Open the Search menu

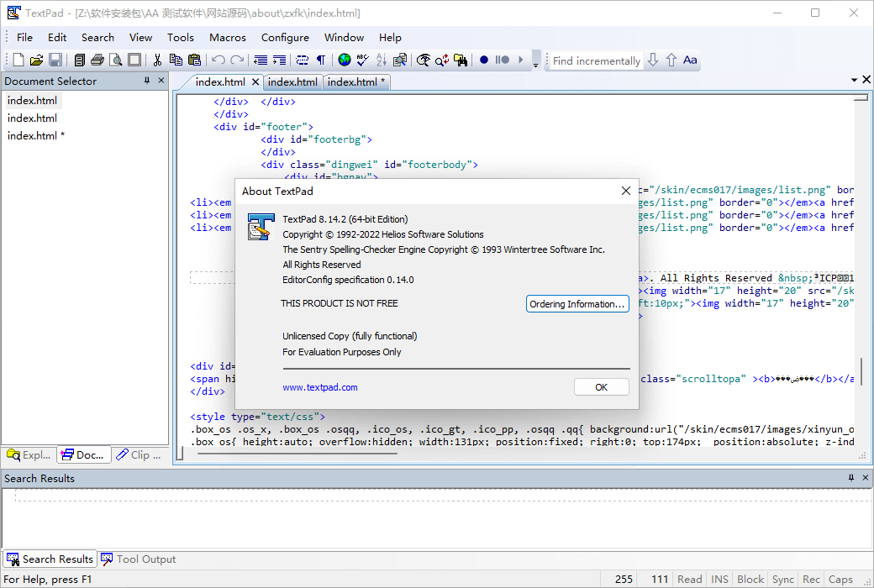(x=97, y=37)
